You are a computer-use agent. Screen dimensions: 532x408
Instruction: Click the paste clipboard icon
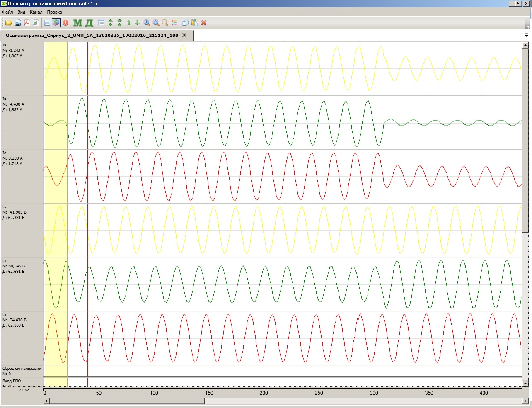click(x=194, y=23)
